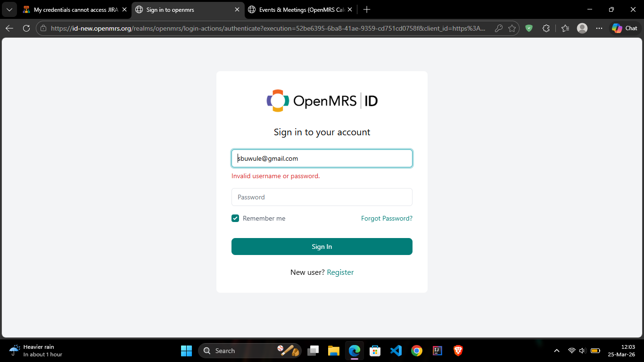Image resolution: width=644 pixels, height=362 pixels.
Task: Open Visual Studio Code from the taskbar
Action: [x=396, y=351]
